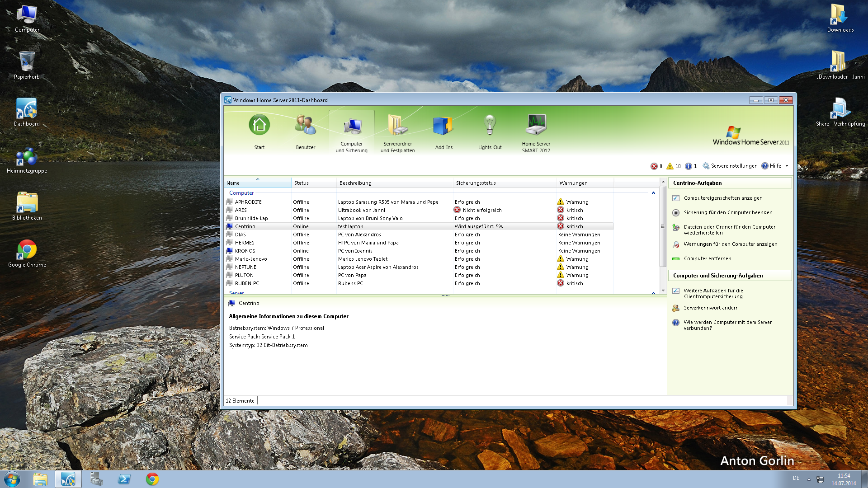Click the list and details pane splitter grip
868x488 pixels.
[x=445, y=296]
